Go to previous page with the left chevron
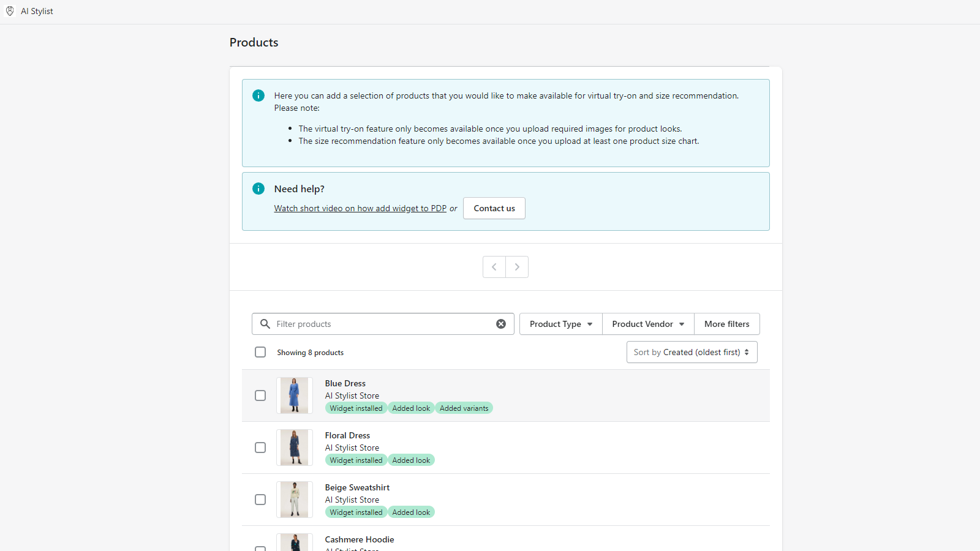980x551 pixels. (x=494, y=267)
